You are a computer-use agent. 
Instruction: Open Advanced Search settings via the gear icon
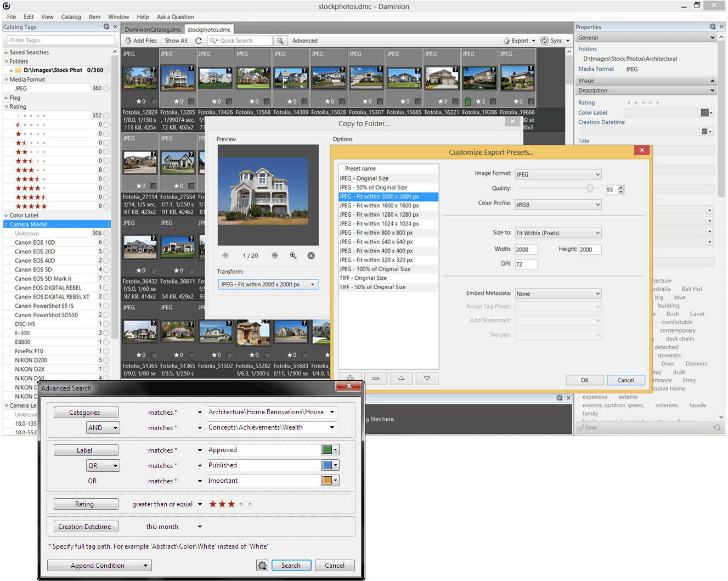(x=262, y=565)
